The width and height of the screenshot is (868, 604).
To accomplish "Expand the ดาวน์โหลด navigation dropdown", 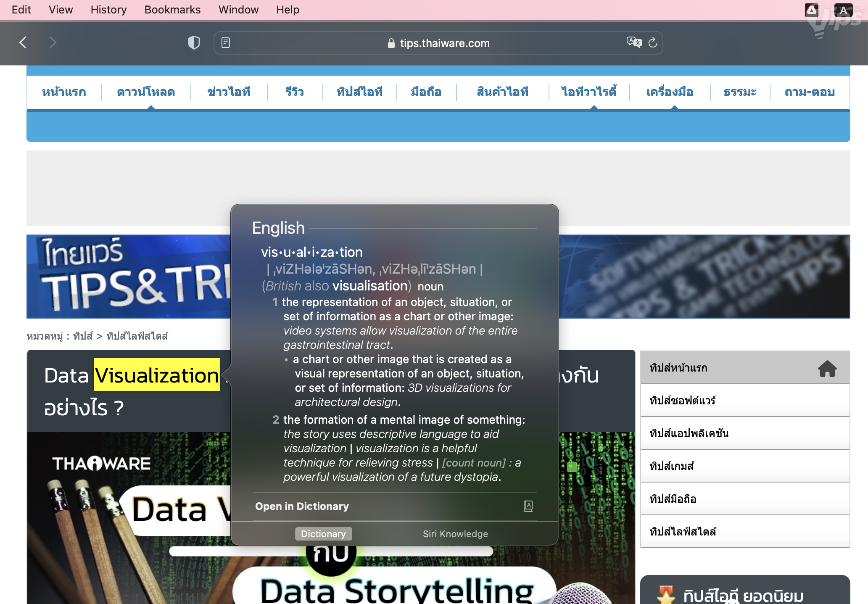I will pyautogui.click(x=146, y=92).
